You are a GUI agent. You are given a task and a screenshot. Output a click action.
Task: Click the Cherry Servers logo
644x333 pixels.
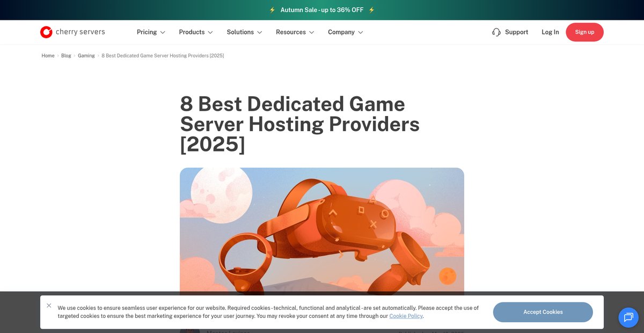tap(72, 32)
